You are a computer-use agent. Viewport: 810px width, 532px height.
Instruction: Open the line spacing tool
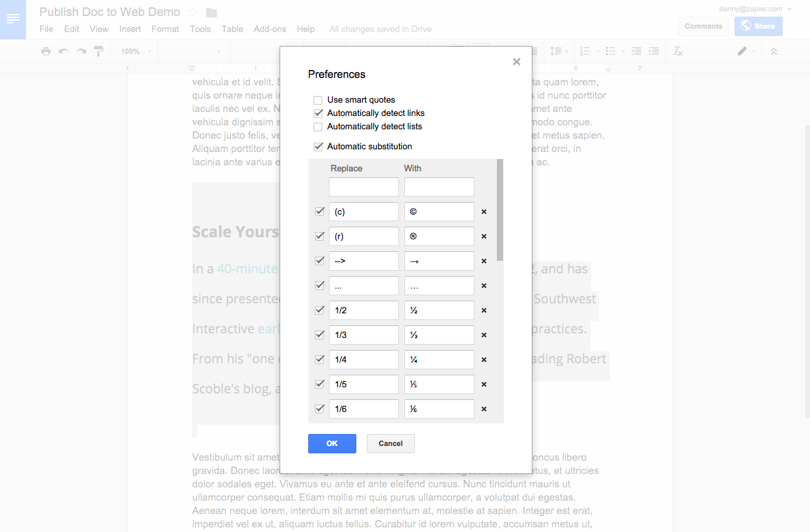coord(554,51)
